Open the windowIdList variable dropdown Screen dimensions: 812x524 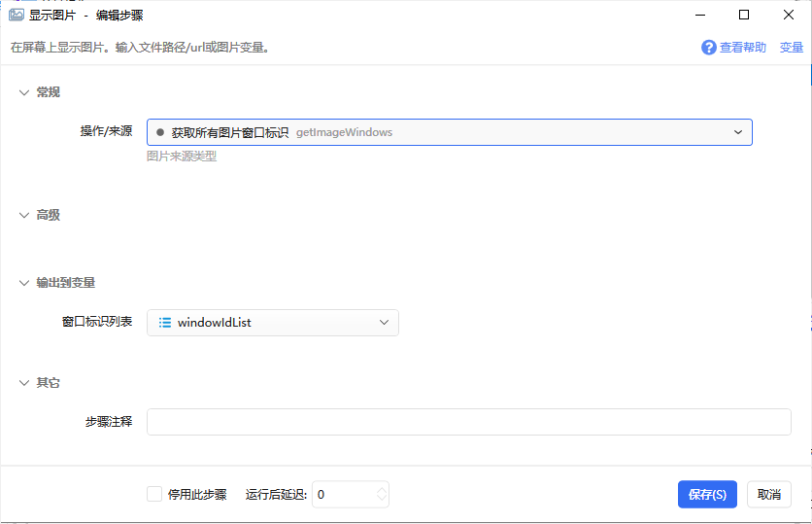point(384,323)
